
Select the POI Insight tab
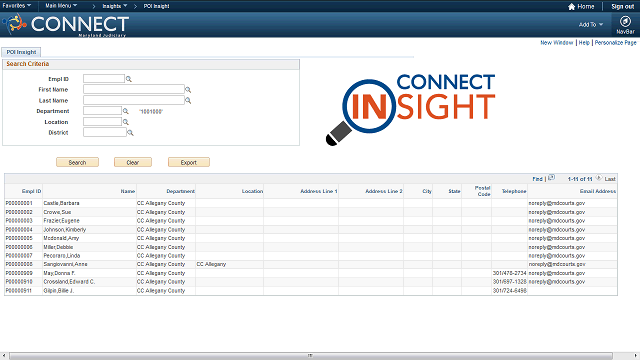click(x=21, y=52)
